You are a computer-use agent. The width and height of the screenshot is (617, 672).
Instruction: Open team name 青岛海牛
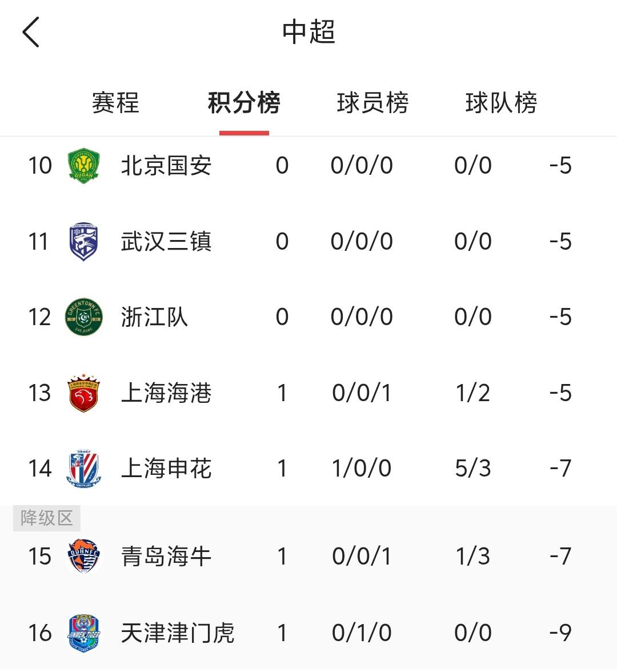pos(166,557)
